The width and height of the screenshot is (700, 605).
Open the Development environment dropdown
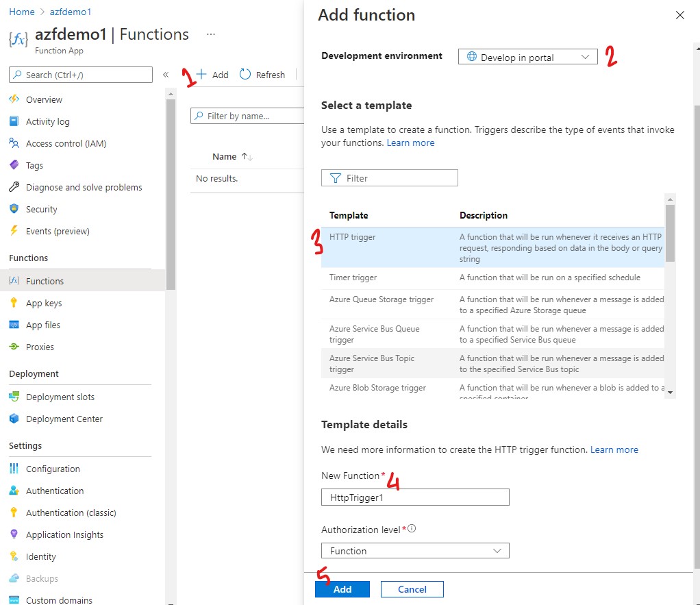527,58
